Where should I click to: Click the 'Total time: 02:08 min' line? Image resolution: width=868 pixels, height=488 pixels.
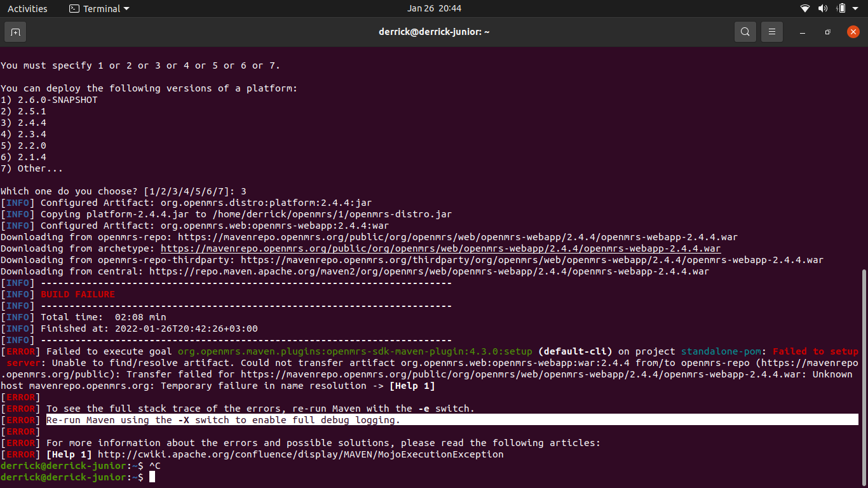(83, 317)
